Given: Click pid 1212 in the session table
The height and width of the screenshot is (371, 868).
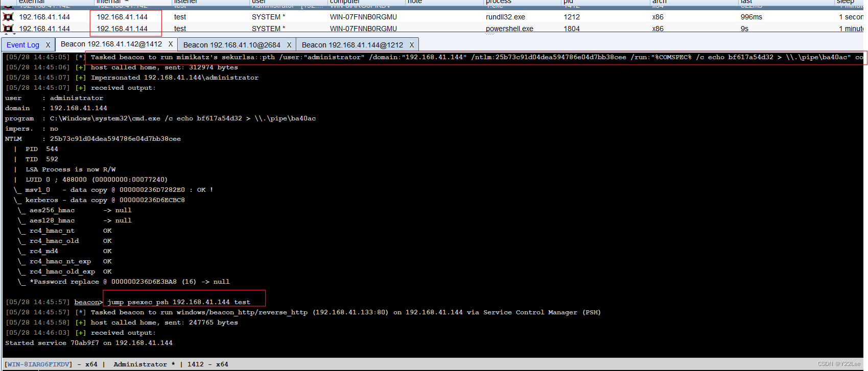Looking at the screenshot, I should pos(572,17).
